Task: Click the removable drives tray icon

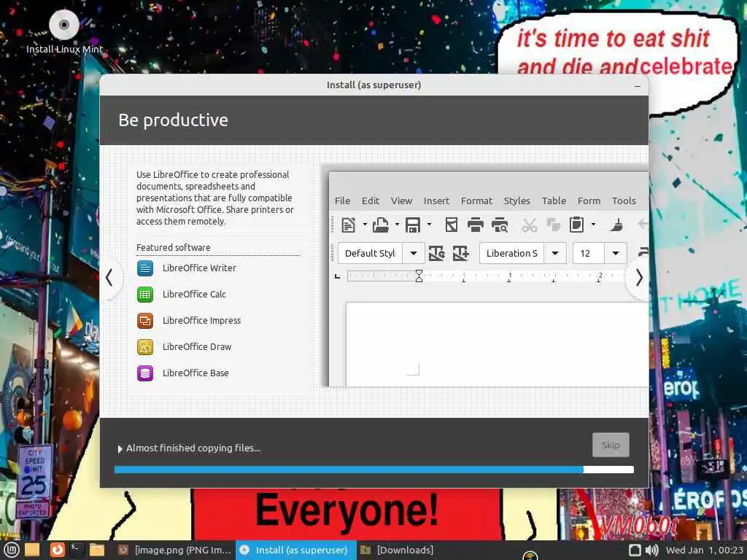Action: [635, 551]
